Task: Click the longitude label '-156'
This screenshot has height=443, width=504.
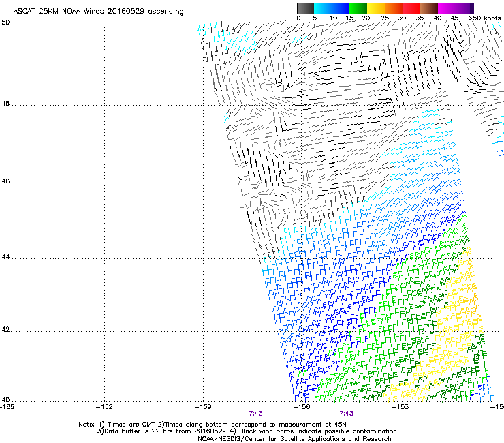Action: pos(302,407)
